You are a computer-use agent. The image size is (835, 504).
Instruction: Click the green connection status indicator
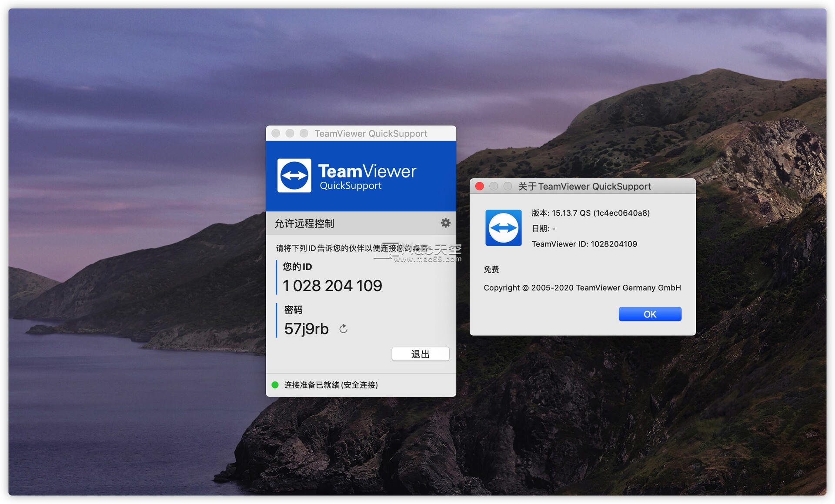coord(275,385)
